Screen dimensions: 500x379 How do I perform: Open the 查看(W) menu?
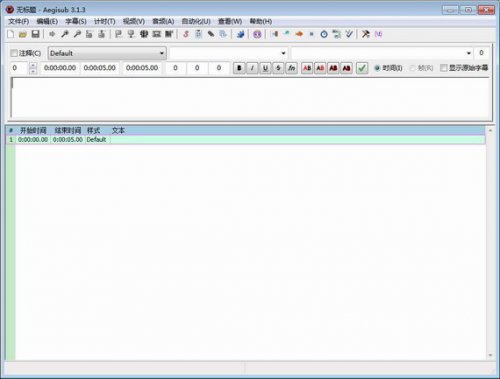click(230, 22)
